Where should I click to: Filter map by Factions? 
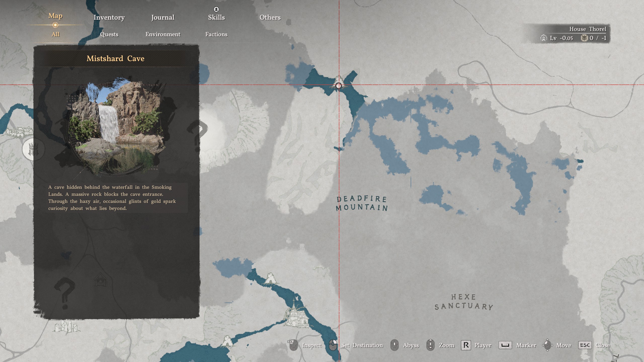click(x=216, y=34)
